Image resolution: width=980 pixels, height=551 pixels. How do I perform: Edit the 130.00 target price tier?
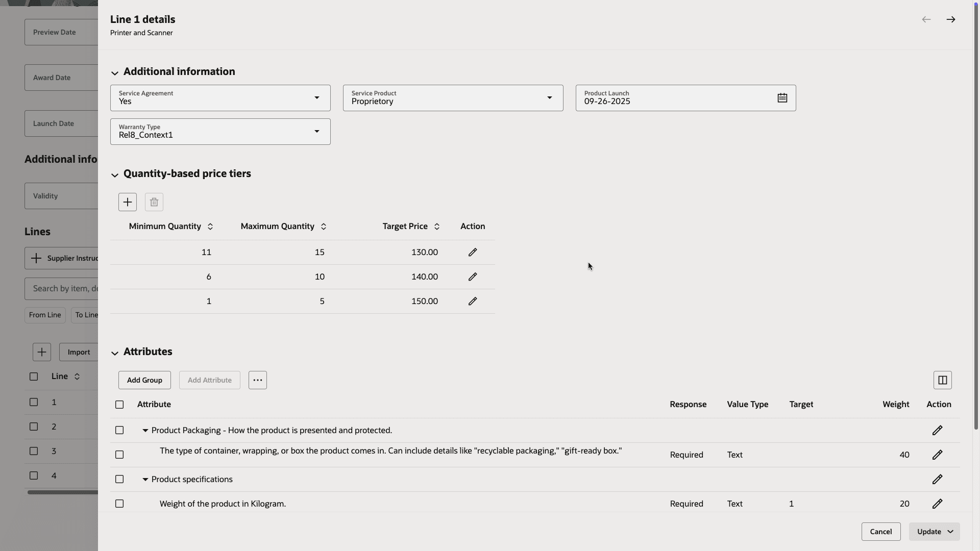click(x=473, y=253)
